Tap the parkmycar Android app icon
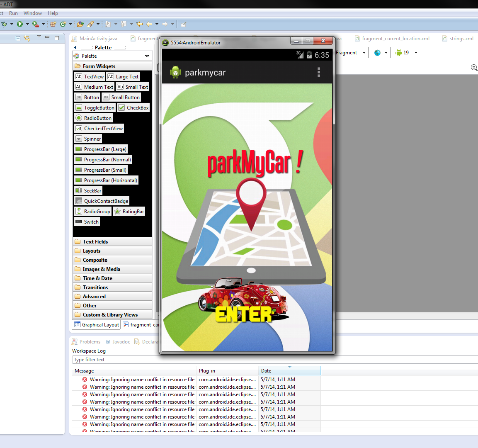 (176, 72)
